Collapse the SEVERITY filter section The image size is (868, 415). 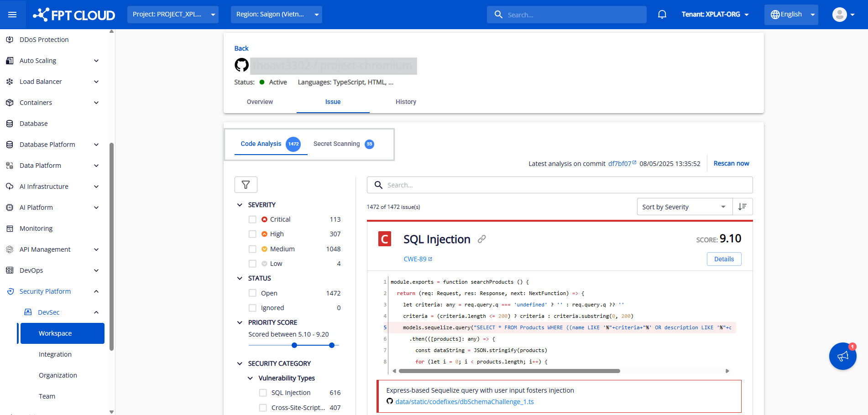click(x=240, y=205)
